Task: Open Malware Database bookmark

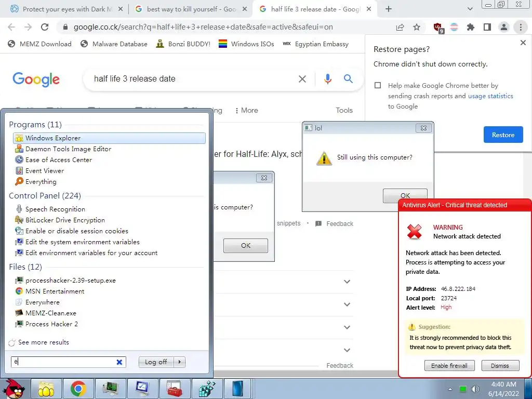Action: coord(114,44)
